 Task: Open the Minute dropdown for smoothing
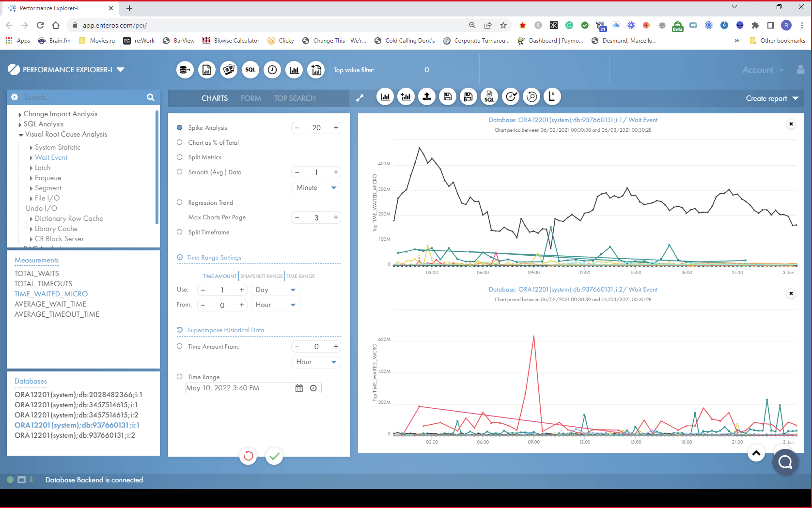[x=316, y=187]
